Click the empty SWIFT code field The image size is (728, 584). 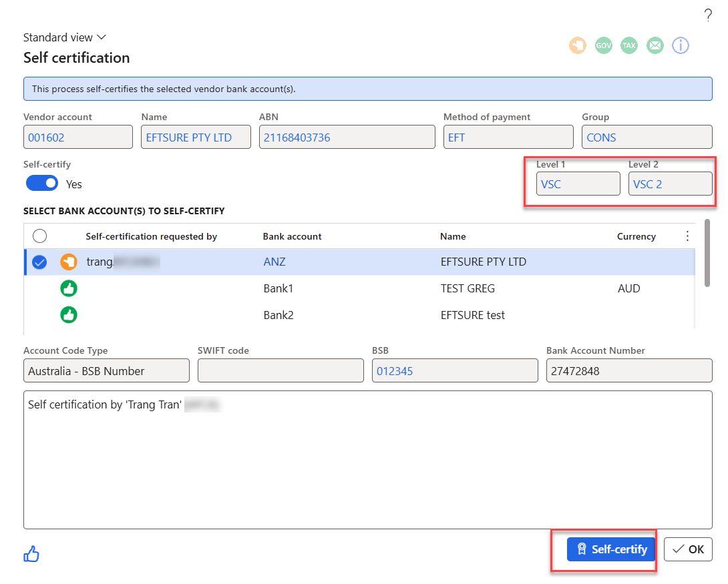point(281,370)
